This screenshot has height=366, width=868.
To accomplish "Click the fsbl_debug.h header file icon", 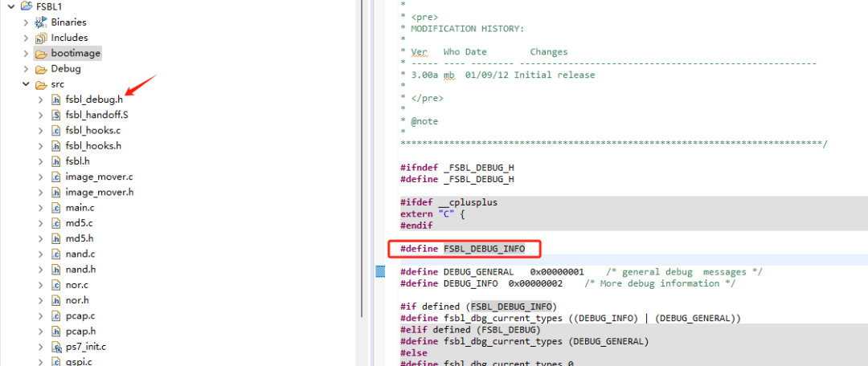I will tap(56, 100).
